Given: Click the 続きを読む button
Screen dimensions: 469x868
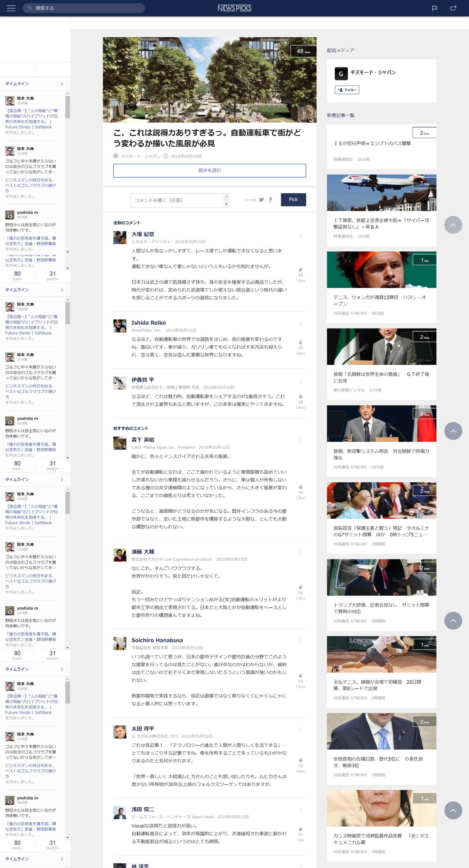Looking at the screenshot, I should click(210, 171).
